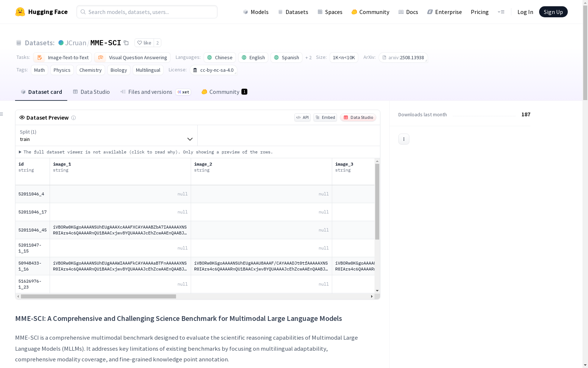This screenshot has height=368, width=588.
Task: Click the Sign Up button
Action: pyautogui.click(x=553, y=12)
